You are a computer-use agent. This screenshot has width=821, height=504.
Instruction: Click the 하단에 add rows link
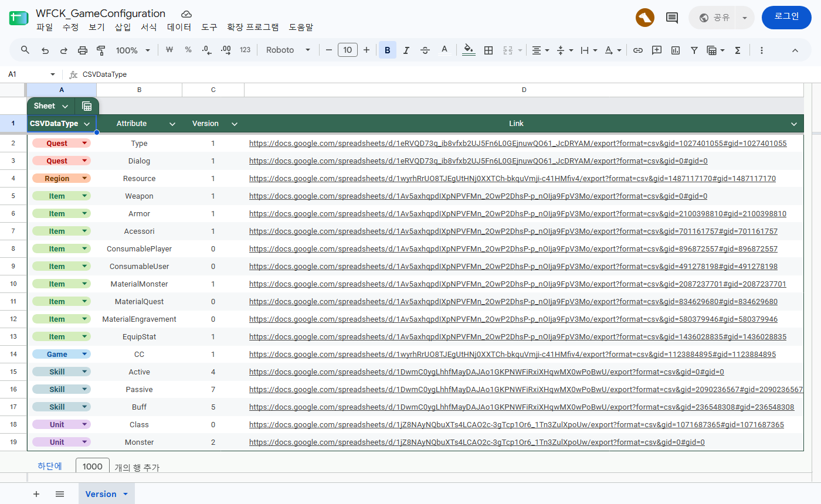click(50, 466)
